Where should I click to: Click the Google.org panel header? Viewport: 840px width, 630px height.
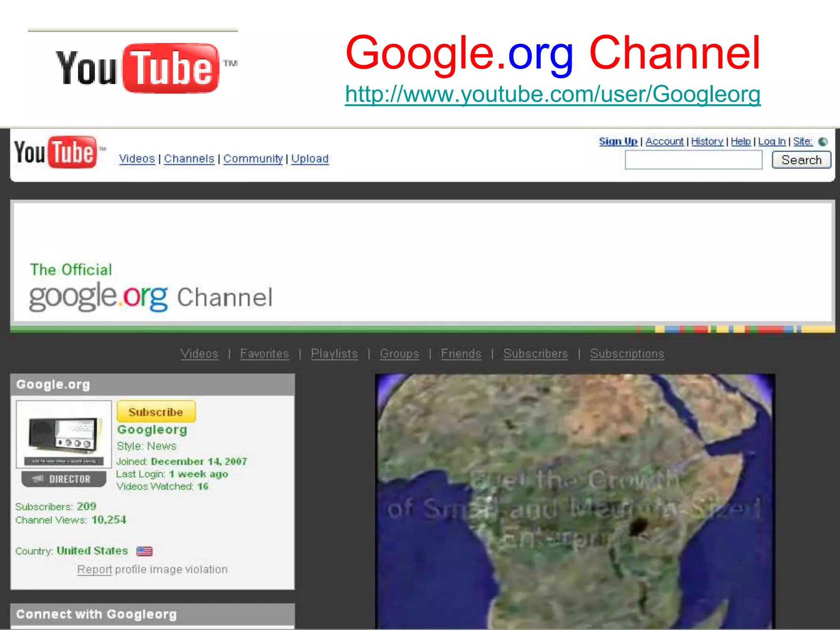click(x=152, y=384)
